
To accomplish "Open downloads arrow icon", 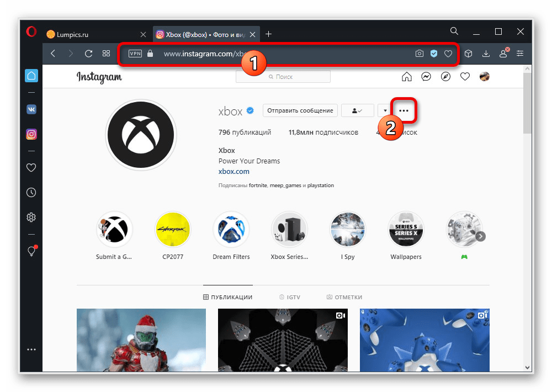I will click(486, 54).
